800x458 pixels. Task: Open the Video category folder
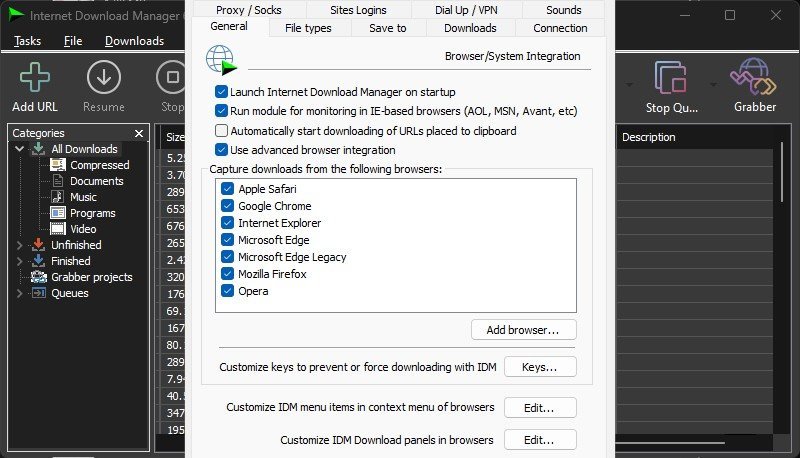(83, 229)
